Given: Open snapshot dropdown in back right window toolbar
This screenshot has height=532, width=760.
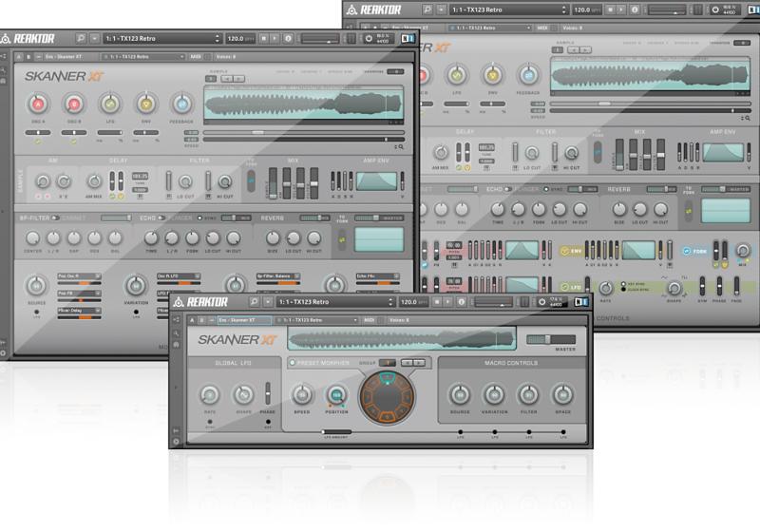Looking at the screenshot, I should 509,9.
